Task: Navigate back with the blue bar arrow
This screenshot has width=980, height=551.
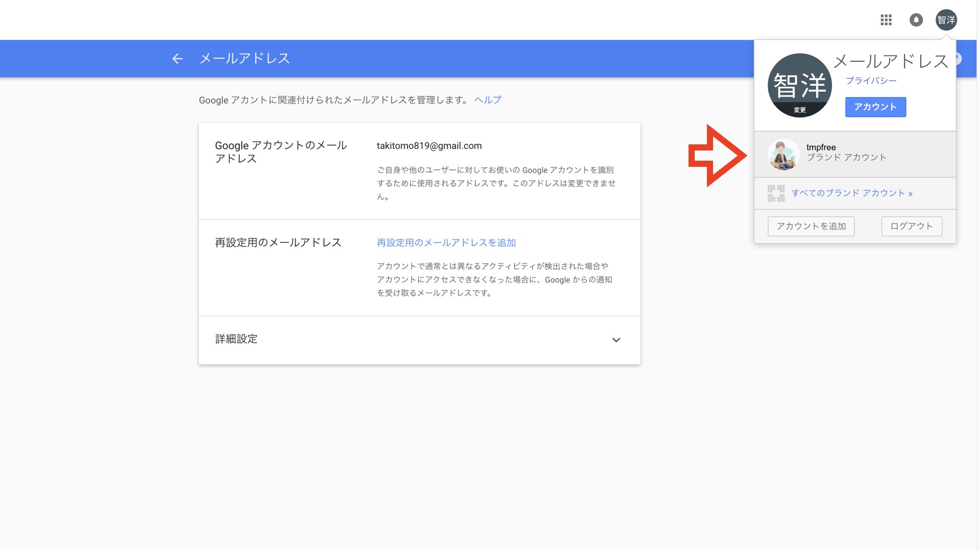Action: 177,58
